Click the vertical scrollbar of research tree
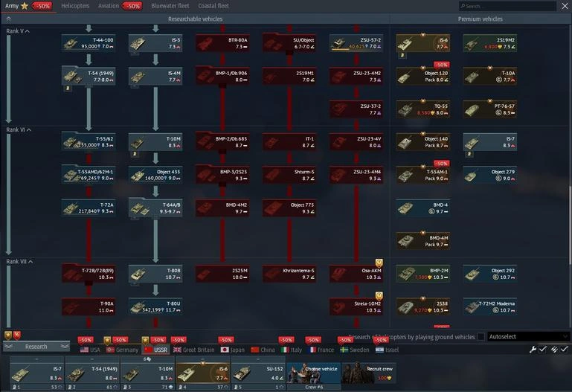The image size is (572, 392). coord(570,225)
